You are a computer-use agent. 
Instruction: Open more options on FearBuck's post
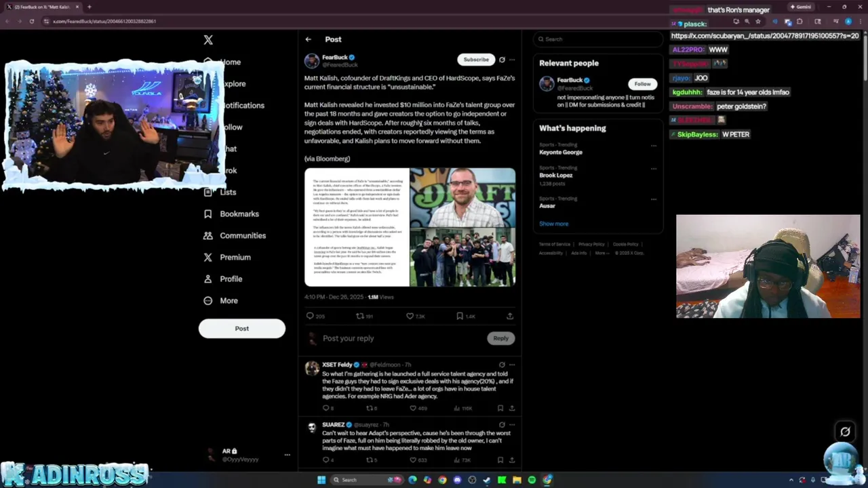pyautogui.click(x=512, y=60)
